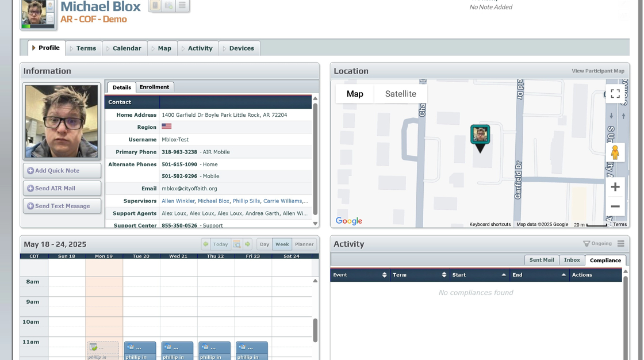The width and height of the screenshot is (644, 360).
Task: Open the Tuesday 20 'phillip in' calendar event
Action: (140, 351)
